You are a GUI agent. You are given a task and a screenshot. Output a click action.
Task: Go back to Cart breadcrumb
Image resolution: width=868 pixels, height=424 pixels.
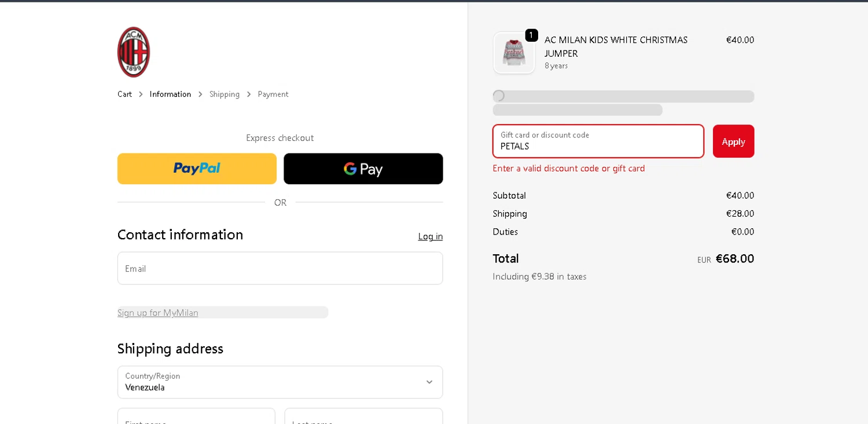(124, 94)
